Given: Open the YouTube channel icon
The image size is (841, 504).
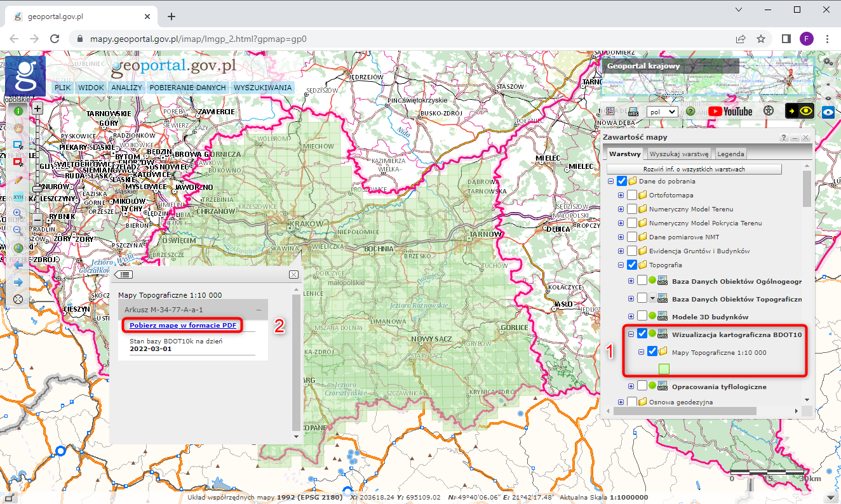Looking at the screenshot, I should point(730,111).
